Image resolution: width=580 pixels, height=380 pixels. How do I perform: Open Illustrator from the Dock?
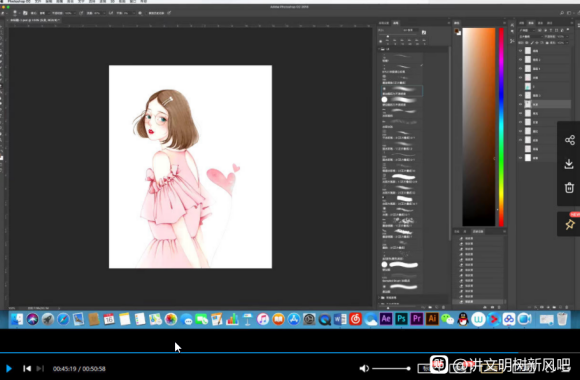(432, 319)
